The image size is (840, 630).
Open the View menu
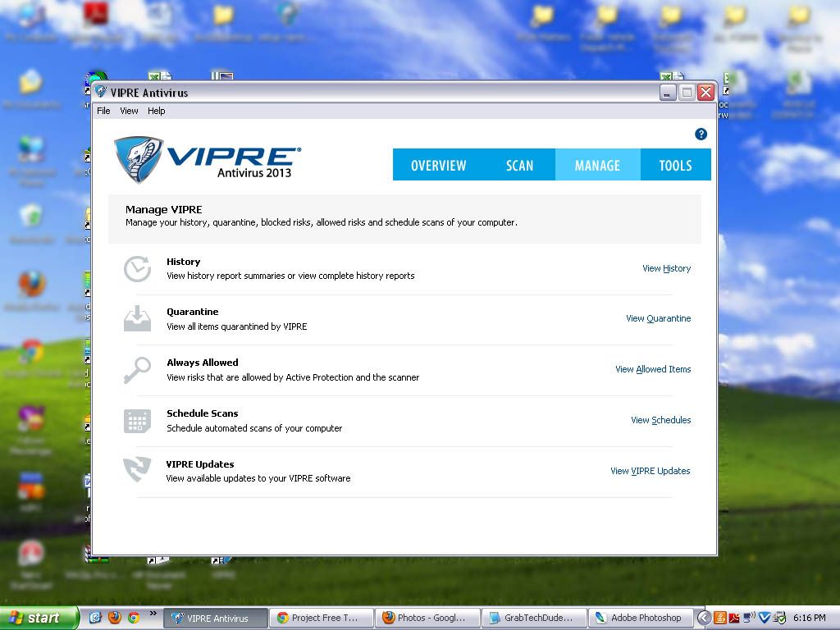point(129,111)
